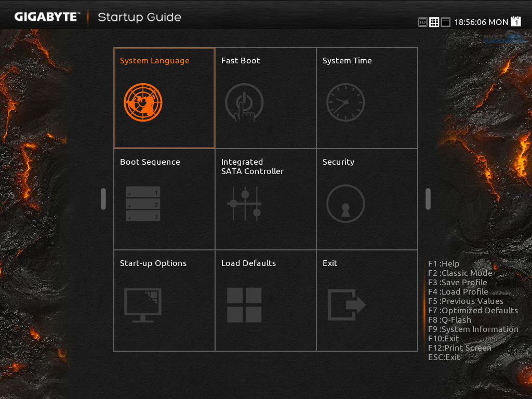Click F9 System Information text

coord(473,329)
